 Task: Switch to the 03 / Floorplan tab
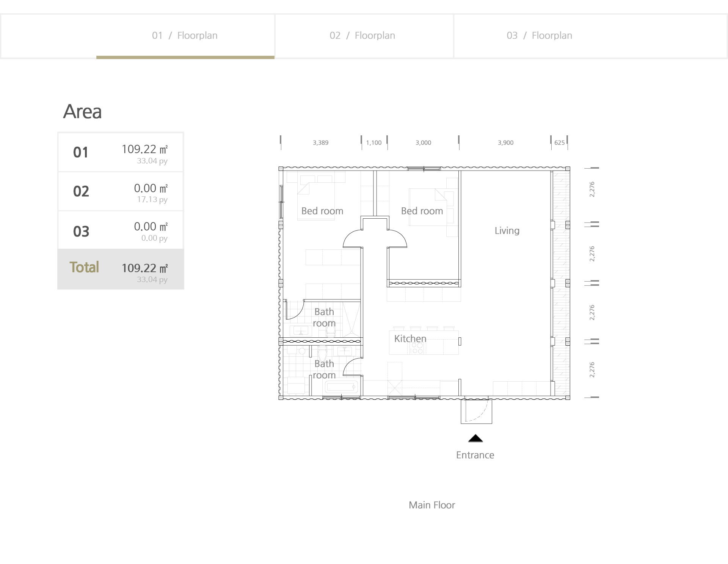[x=539, y=36]
